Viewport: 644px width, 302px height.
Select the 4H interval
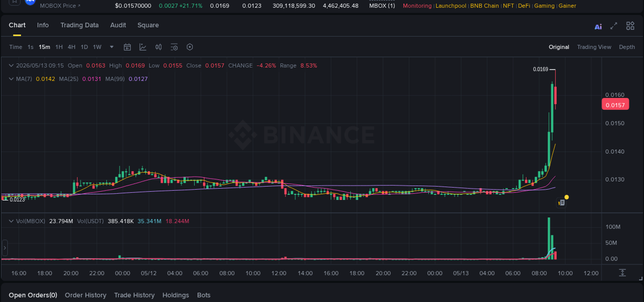point(72,47)
